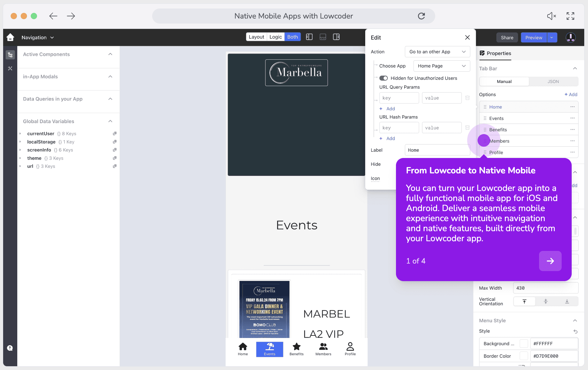Copy the currentUser variable value
Viewport: 588px width, 370px height.
(115, 133)
